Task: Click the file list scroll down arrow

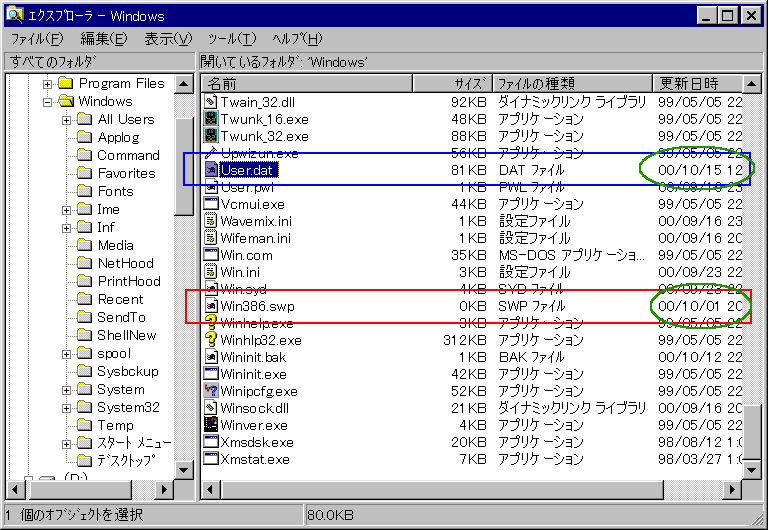Action: coord(750,469)
